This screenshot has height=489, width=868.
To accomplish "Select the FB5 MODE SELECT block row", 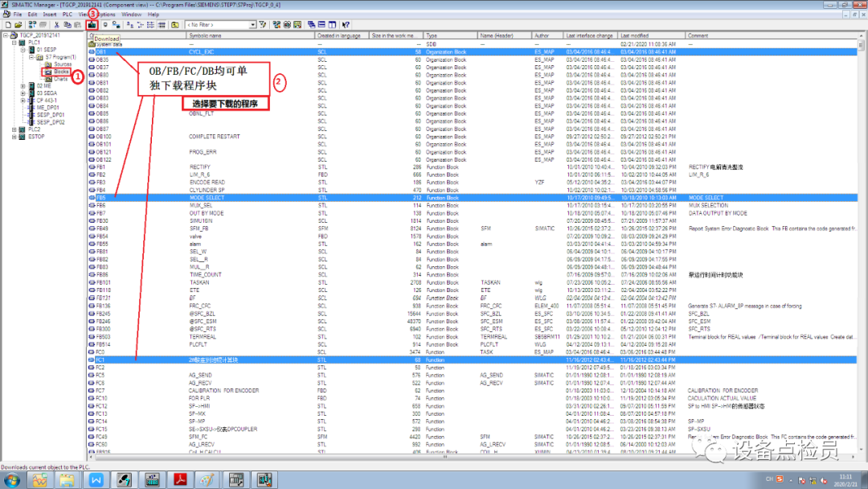I will 473,198.
